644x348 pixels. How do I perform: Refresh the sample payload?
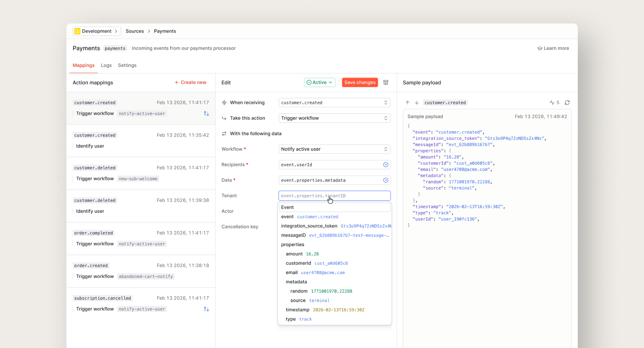(567, 103)
